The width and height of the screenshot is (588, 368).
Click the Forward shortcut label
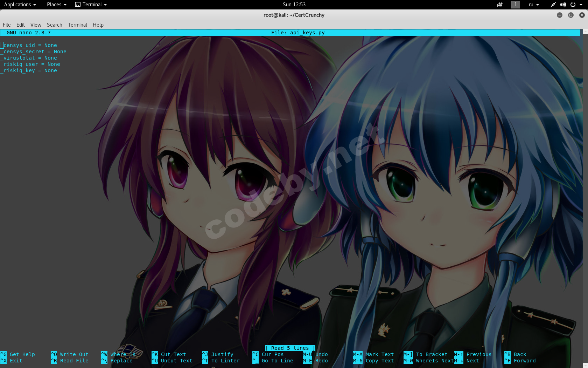(525, 361)
